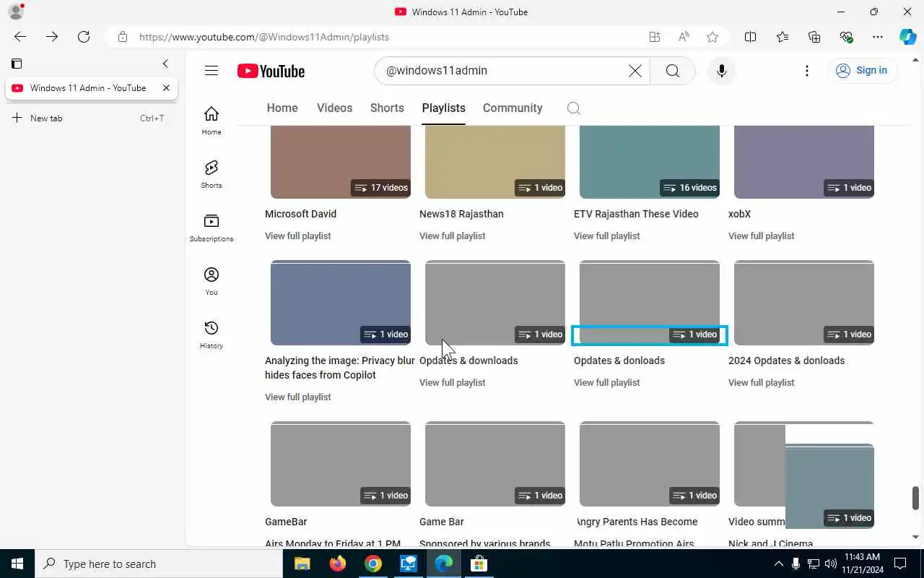
Task: Add this page to favorites star
Action: click(x=712, y=37)
